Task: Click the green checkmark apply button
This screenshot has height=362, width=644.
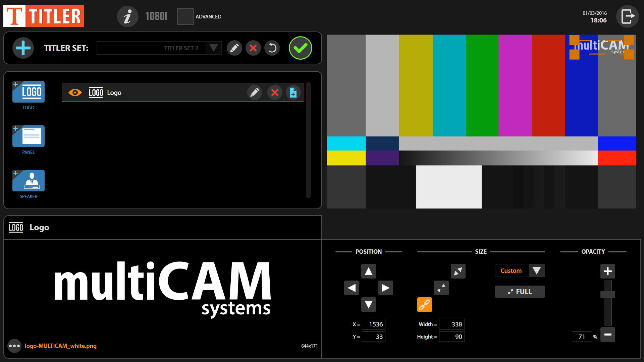Action: pyautogui.click(x=300, y=48)
